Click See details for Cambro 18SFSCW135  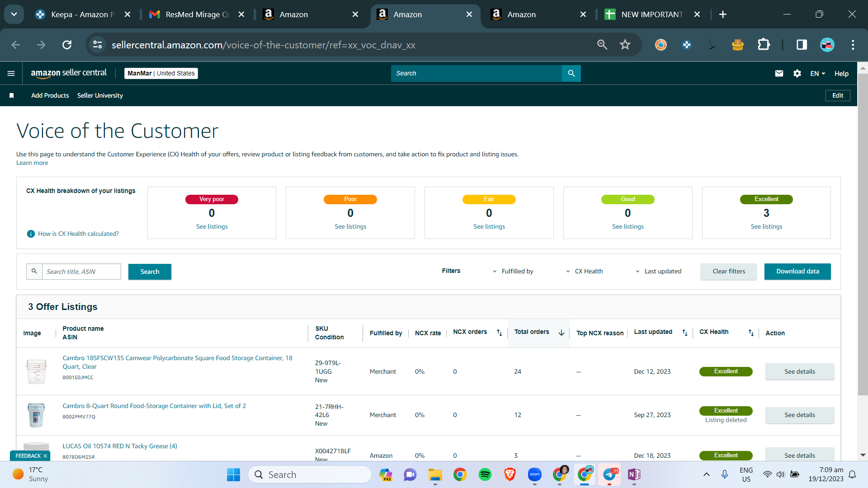(x=799, y=371)
